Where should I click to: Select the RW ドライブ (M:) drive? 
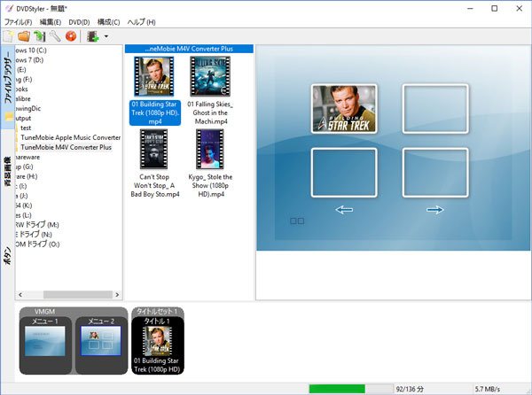[x=37, y=225]
